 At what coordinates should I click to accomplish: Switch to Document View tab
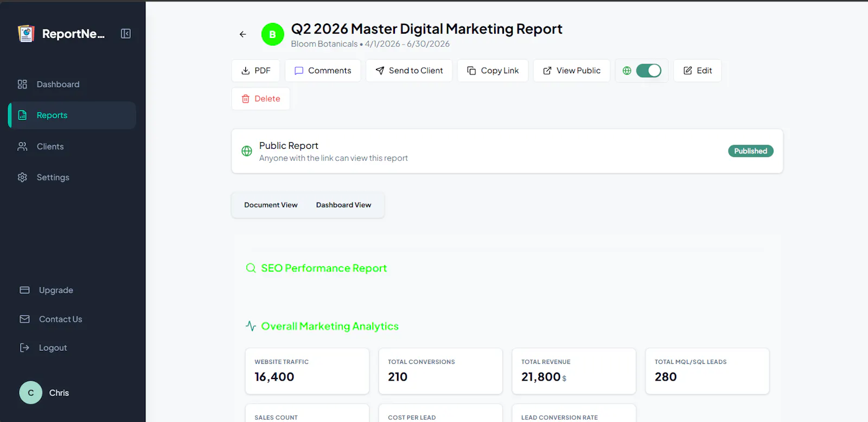[x=271, y=205]
